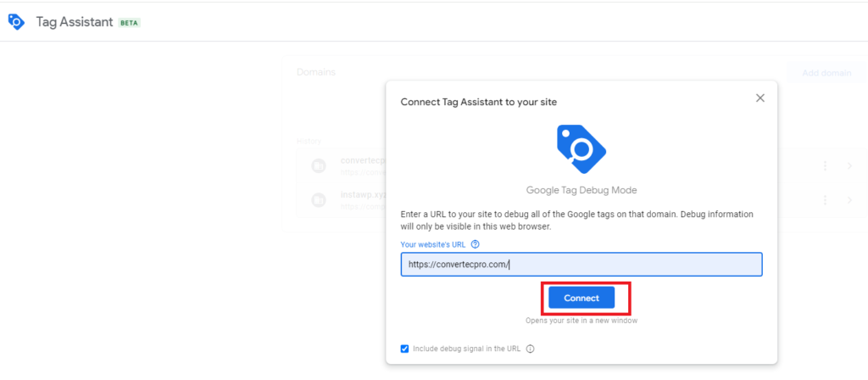Expand instawp.xyz history row chevron
Viewport: 868px width, 380px height.
pos(849,200)
